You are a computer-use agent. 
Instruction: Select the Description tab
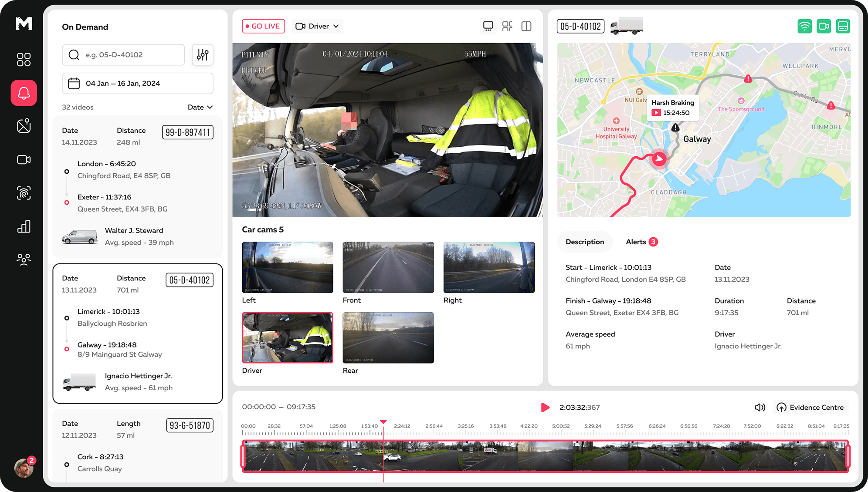584,242
